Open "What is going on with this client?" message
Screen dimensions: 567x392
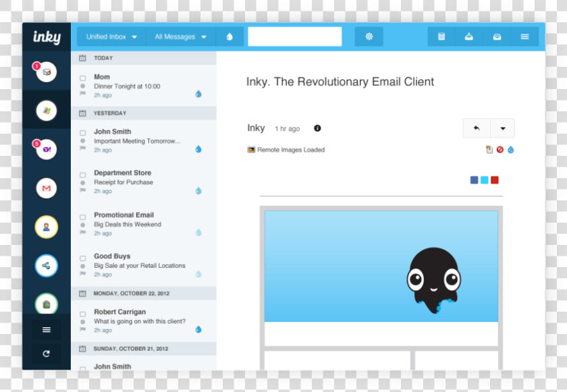point(140,321)
